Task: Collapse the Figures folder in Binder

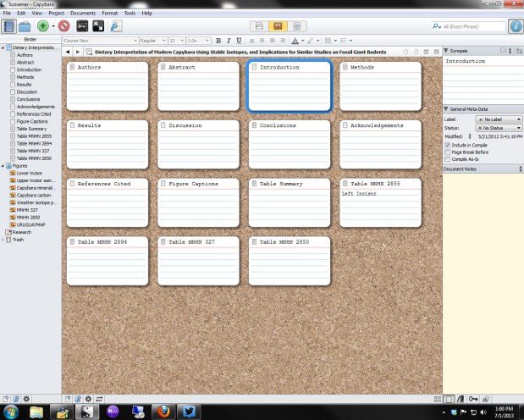Action: tap(3, 166)
